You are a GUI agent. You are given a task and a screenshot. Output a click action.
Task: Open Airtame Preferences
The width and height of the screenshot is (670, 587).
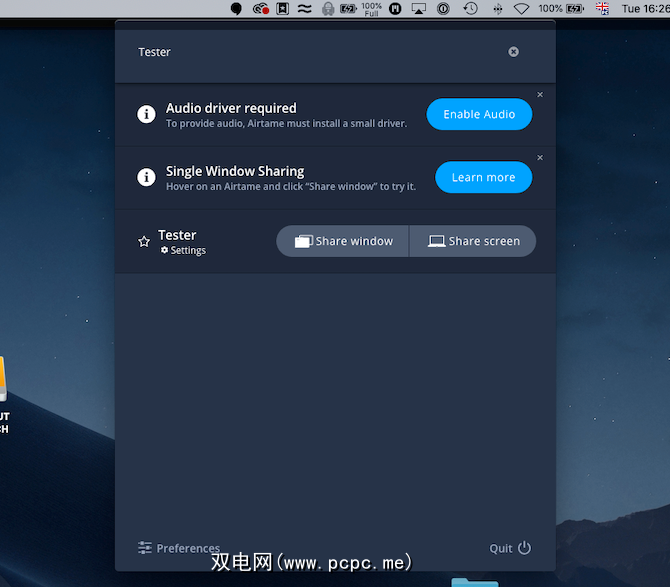pyautogui.click(x=179, y=548)
